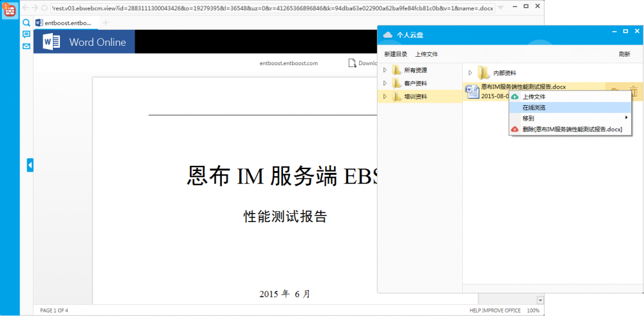Open the 内部资料 folder label
The width and height of the screenshot is (644, 317).
[504, 73]
